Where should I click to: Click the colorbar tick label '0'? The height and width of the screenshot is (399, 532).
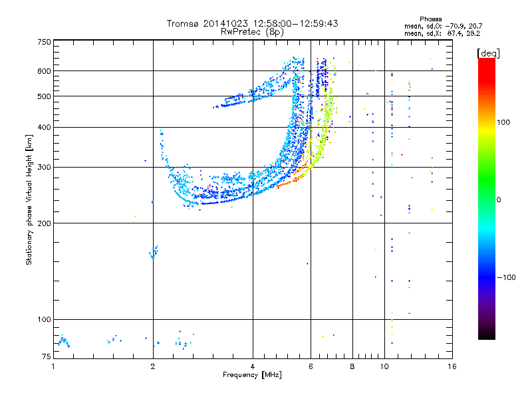coord(498,200)
